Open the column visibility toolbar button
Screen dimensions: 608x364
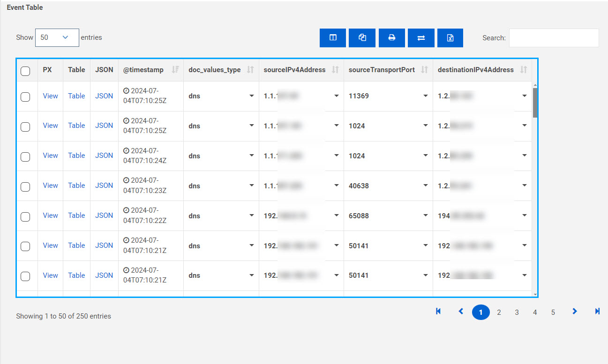coord(333,38)
